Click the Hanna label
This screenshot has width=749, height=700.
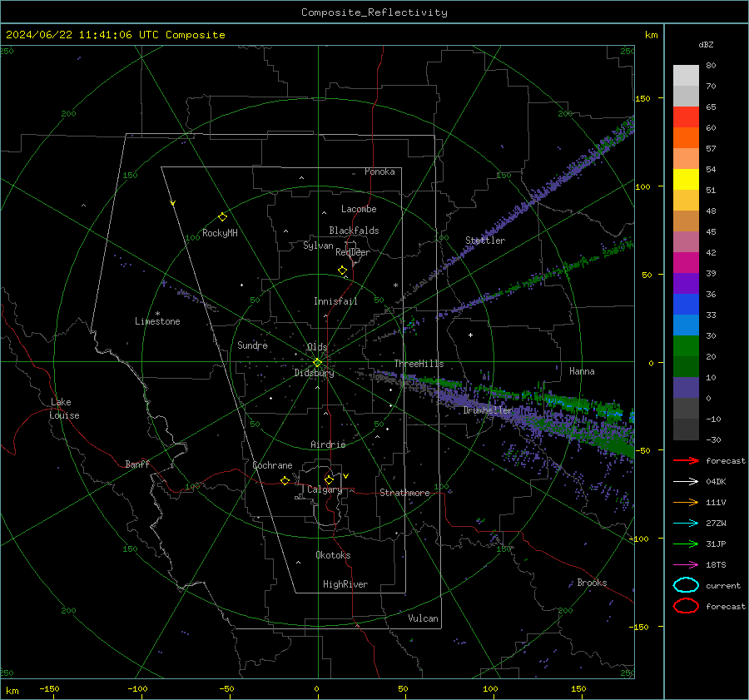point(582,371)
